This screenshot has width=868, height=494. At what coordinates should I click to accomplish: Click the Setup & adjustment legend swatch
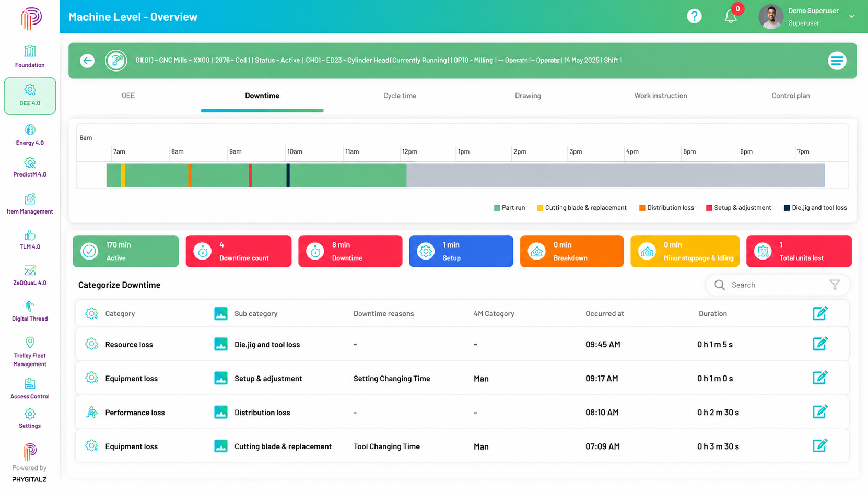[709, 208]
